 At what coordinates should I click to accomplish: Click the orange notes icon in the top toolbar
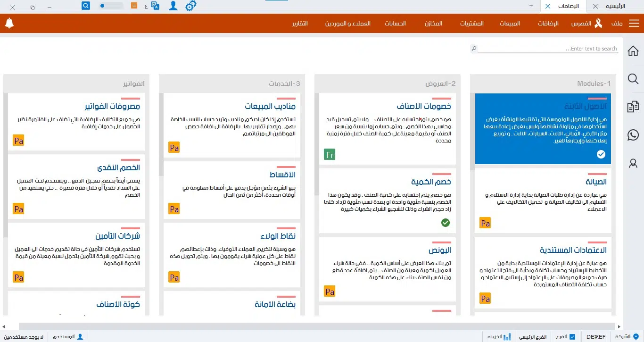coord(133,6)
